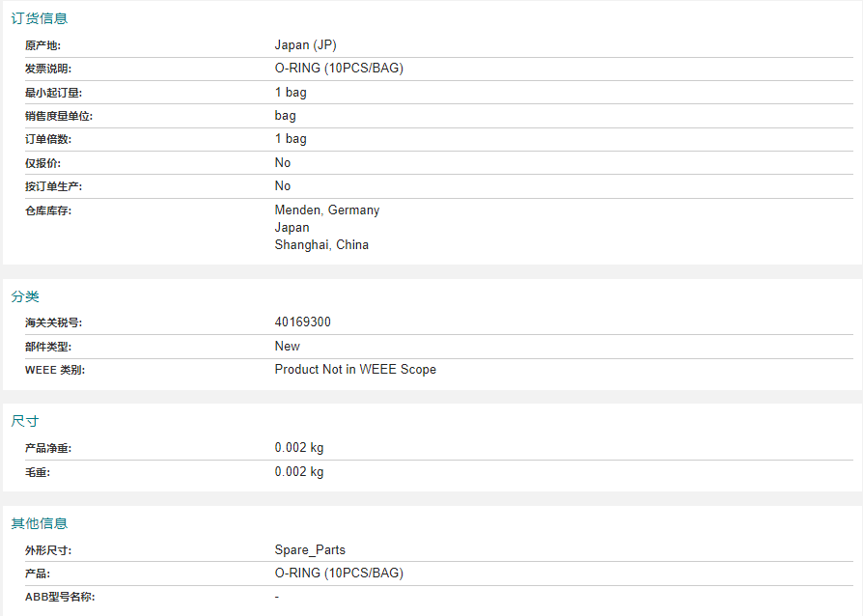This screenshot has height=616, width=863.
Task: Click Product Not in WEEE Scope text
Action: (355, 370)
